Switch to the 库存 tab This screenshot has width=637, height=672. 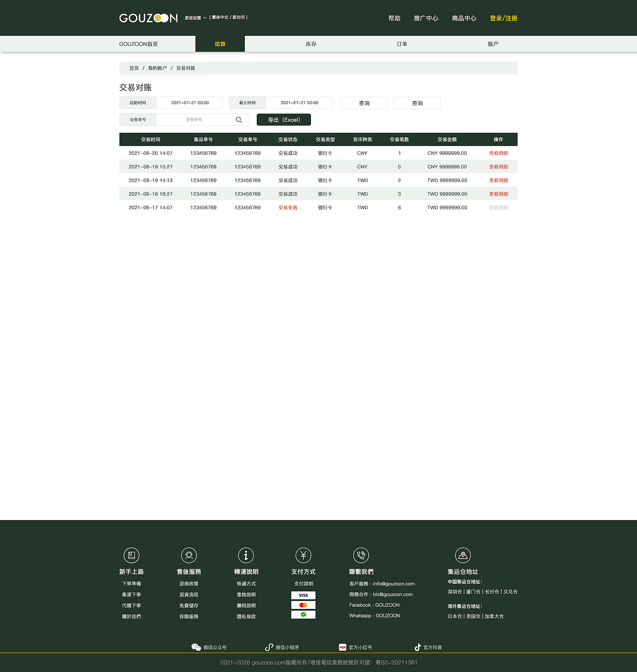tap(311, 44)
